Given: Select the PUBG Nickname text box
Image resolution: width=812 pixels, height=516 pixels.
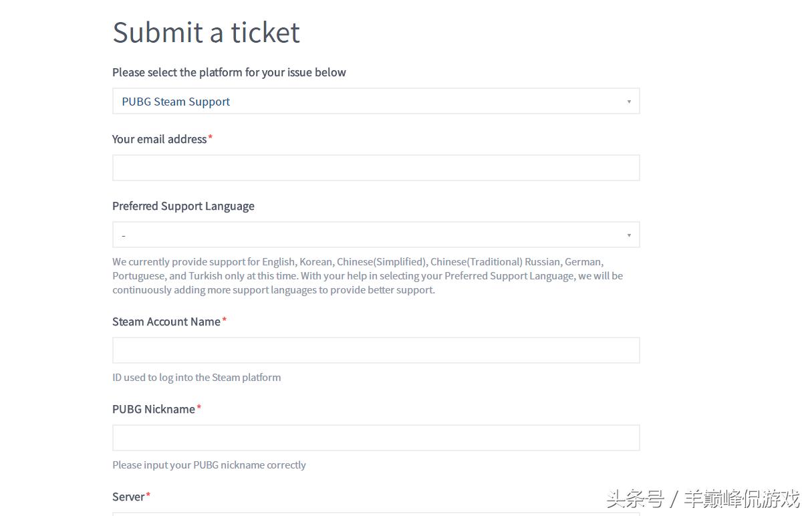Looking at the screenshot, I should [x=376, y=438].
